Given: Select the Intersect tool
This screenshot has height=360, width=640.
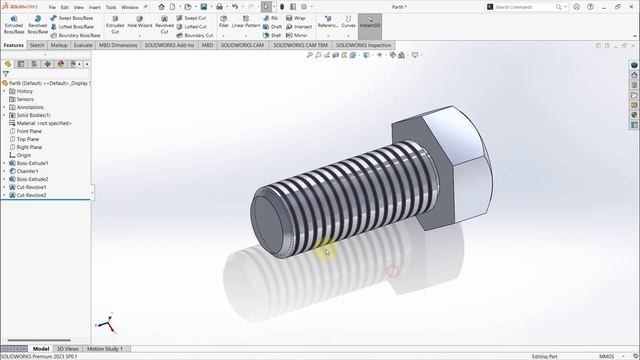Looking at the screenshot, I should pos(299,27).
